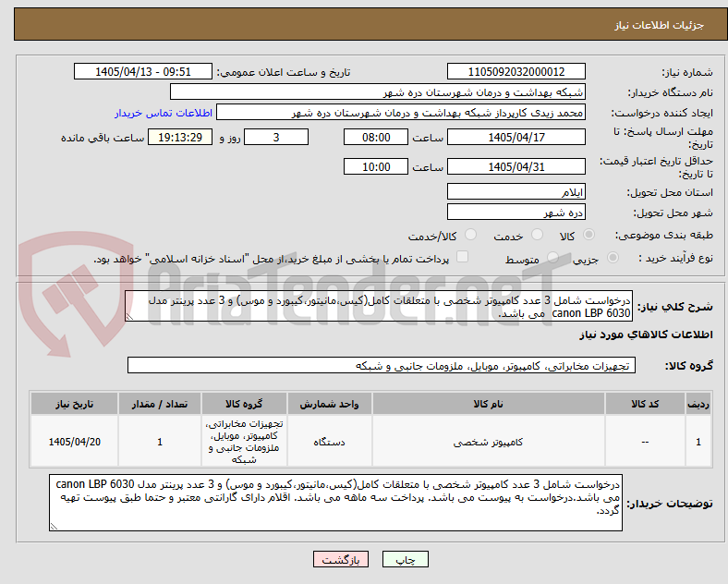
Task: Click the دستگاه unit cell
Action: coord(329,442)
